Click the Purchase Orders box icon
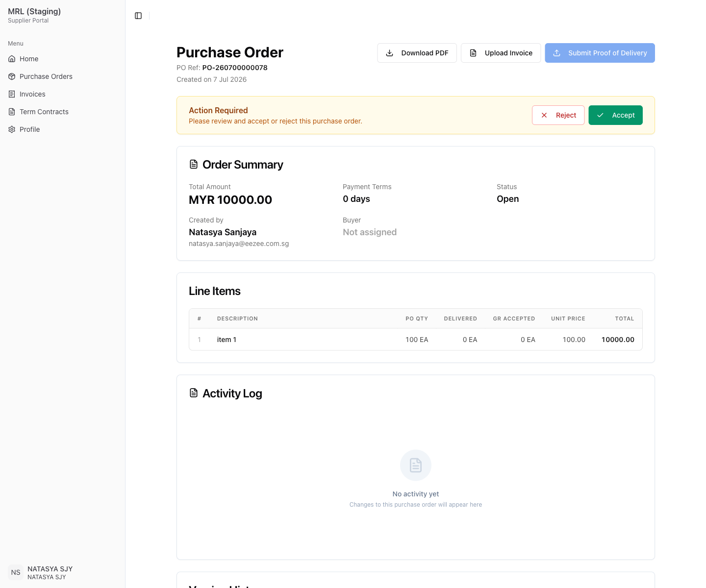 click(x=12, y=76)
